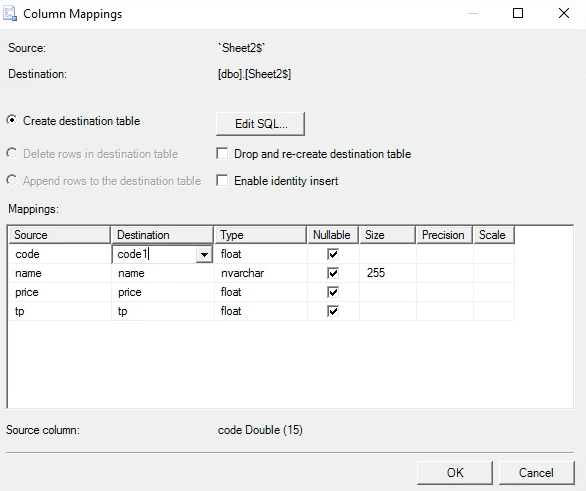586x491 pixels.
Task: Uncheck Nullable for the code row
Action: (x=333, y=254)
